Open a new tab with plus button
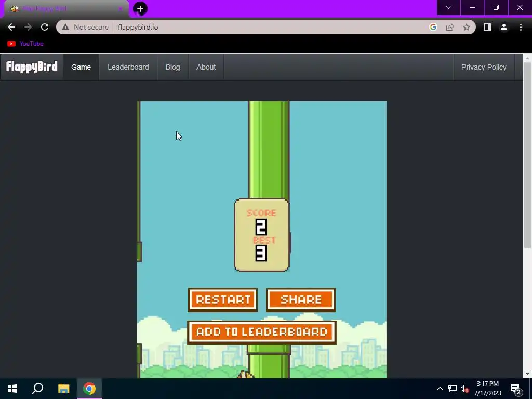The width and height of the screenshot is (532, 399). pyautogui.click(x=140, y=9)
